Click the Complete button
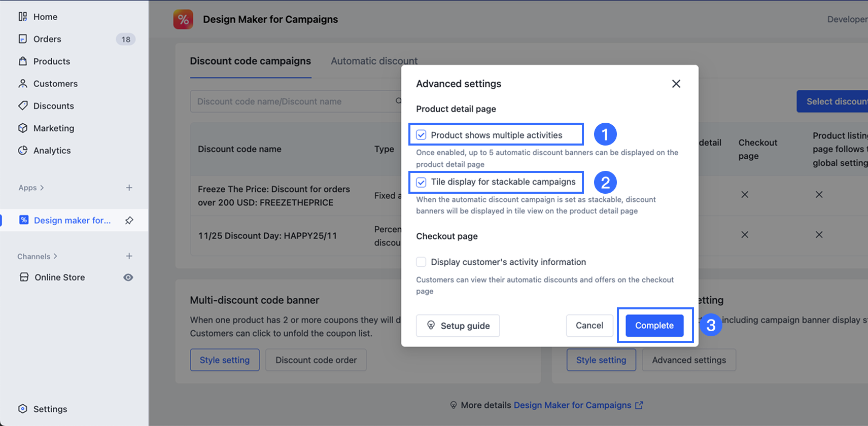This screenshot has height=426, width=868. (654, 326)
